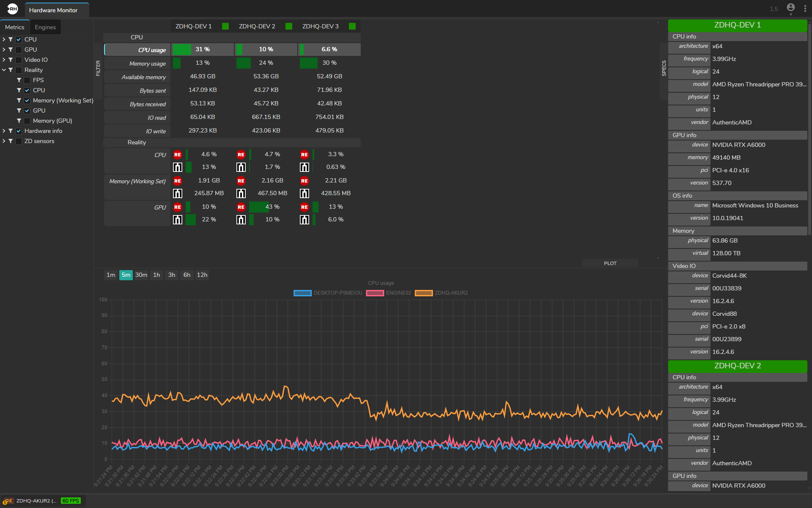Uncheck the Hardware info checkbox
The image size is (812, 508).
point(19,131)
